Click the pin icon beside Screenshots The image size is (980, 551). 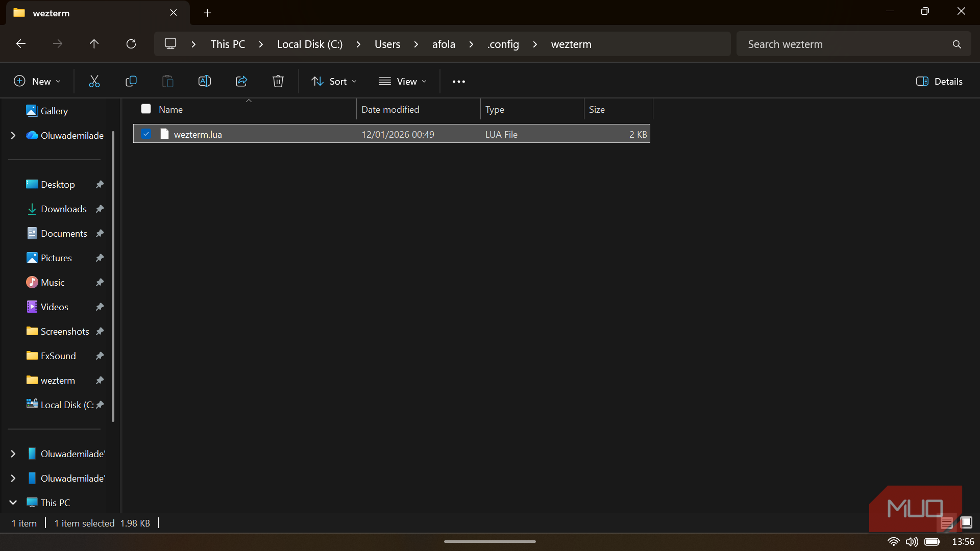click(x=100, y=331)
